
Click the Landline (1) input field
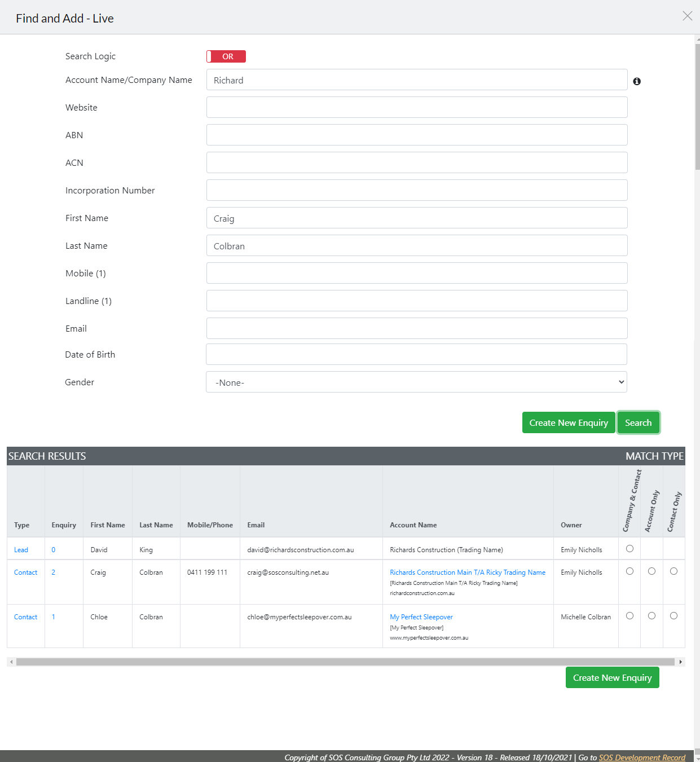coord(417,301)
